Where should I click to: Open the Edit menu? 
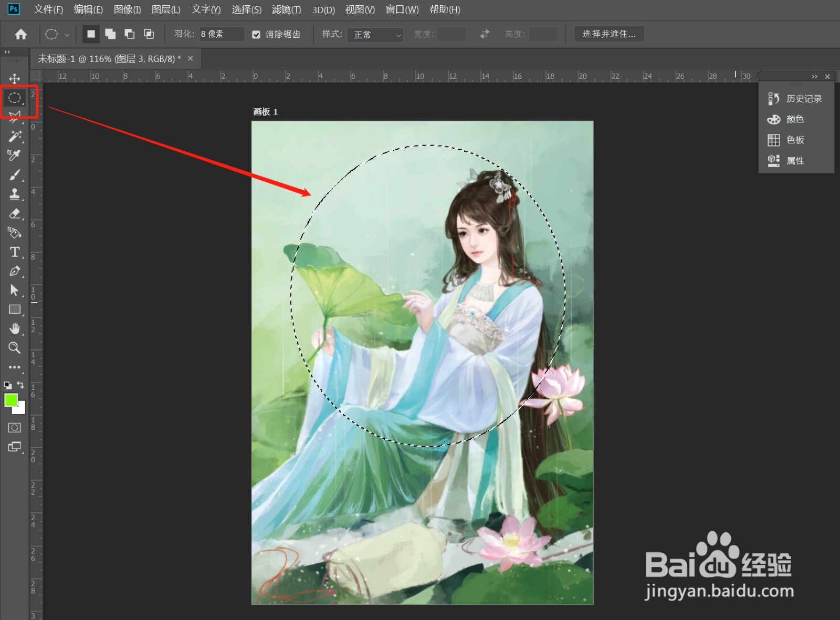click(x=88, y=9)
